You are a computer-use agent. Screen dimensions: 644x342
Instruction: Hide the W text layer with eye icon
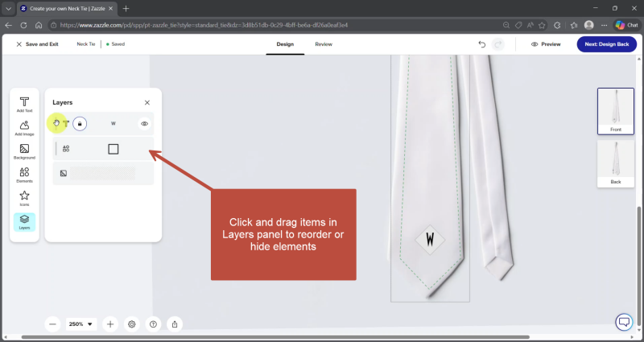[144, 124]
